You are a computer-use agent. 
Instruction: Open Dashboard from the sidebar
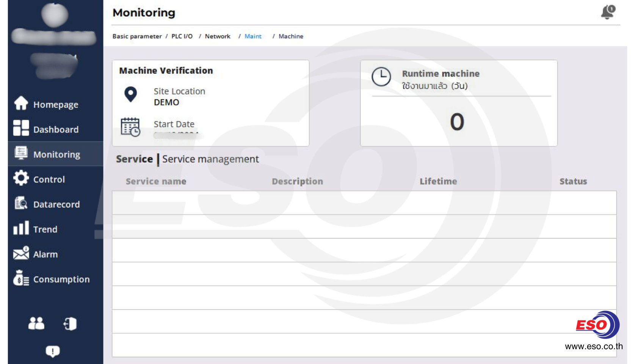pos(55,129)
